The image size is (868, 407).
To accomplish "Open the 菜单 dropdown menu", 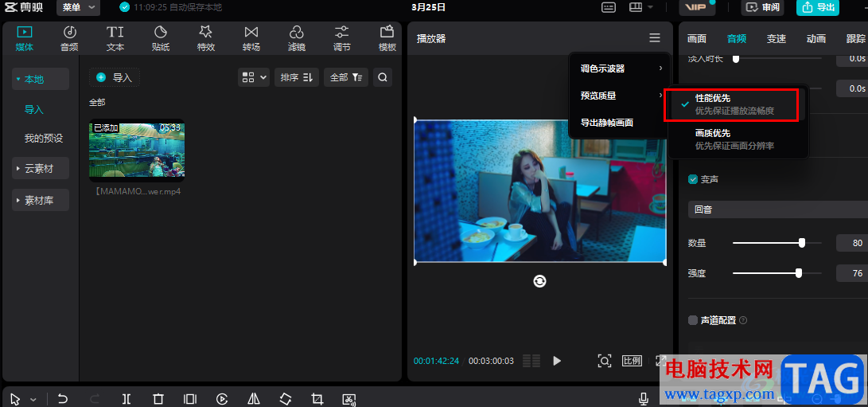I will pos(78,7).
